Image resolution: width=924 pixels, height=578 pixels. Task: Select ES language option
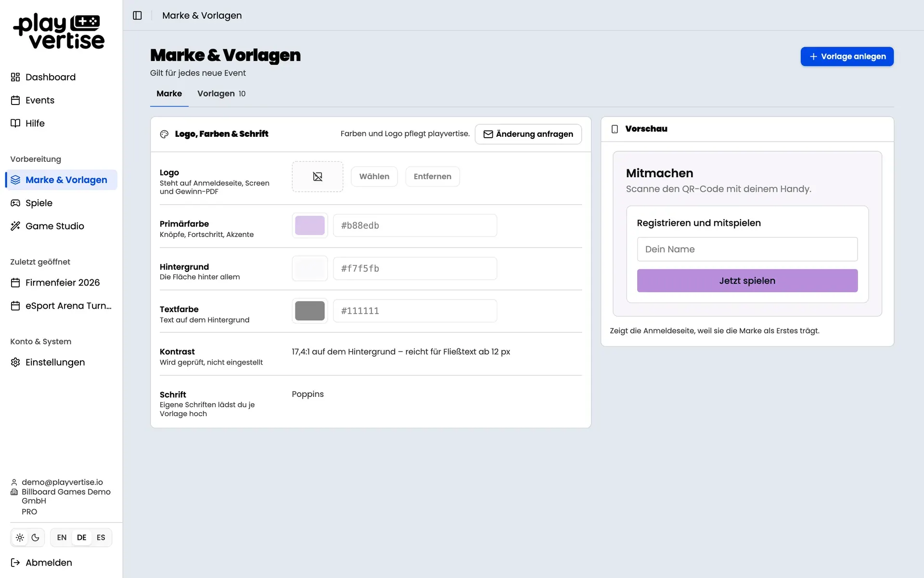101,538
